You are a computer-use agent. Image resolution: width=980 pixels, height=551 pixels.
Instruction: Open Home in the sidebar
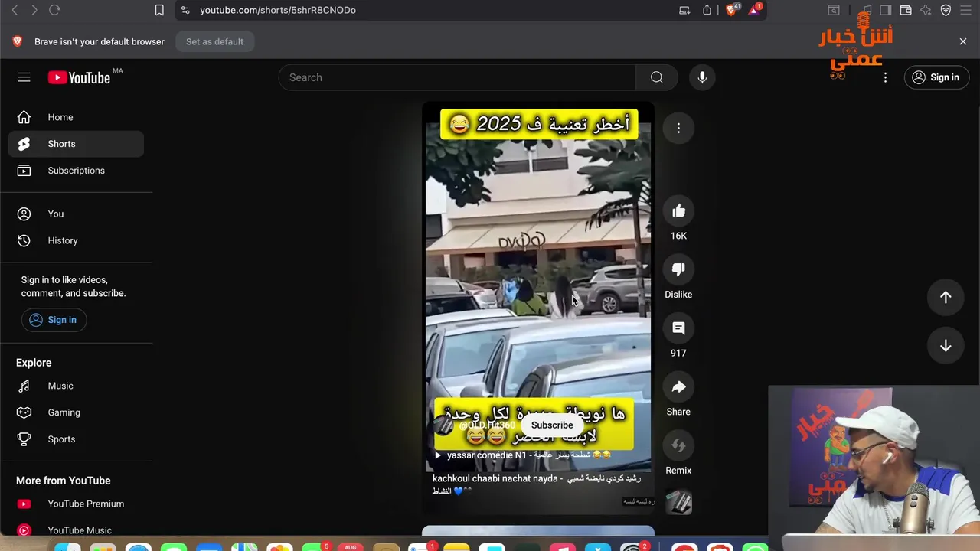[76, 117]
